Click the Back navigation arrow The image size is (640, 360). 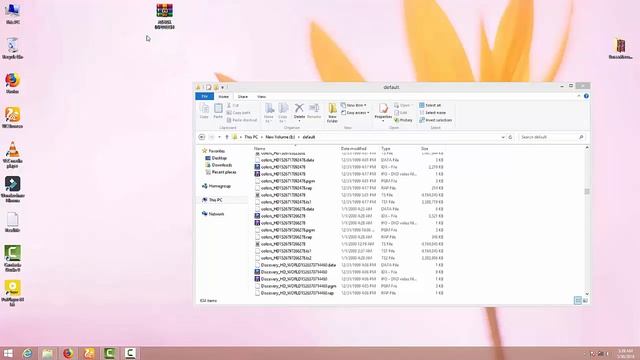click(202, 137)
